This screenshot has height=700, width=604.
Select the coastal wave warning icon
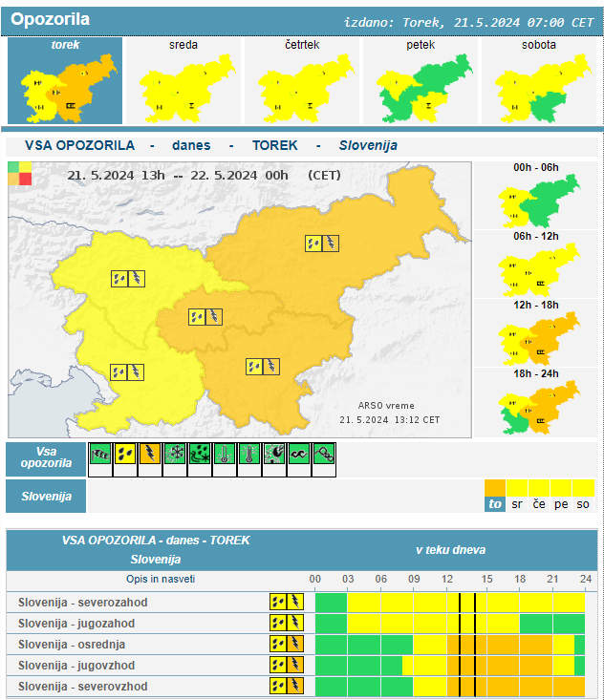click(299, 455)
